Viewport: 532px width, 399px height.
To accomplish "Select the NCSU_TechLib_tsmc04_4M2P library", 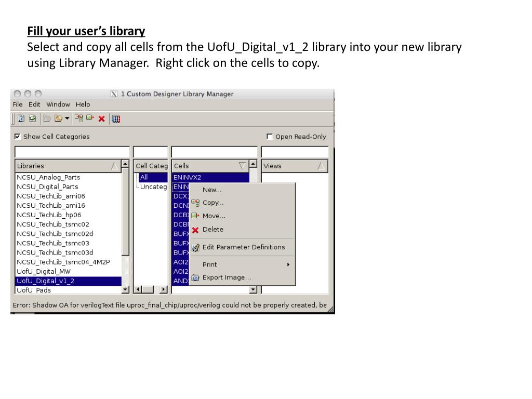I will pos(69,262).
